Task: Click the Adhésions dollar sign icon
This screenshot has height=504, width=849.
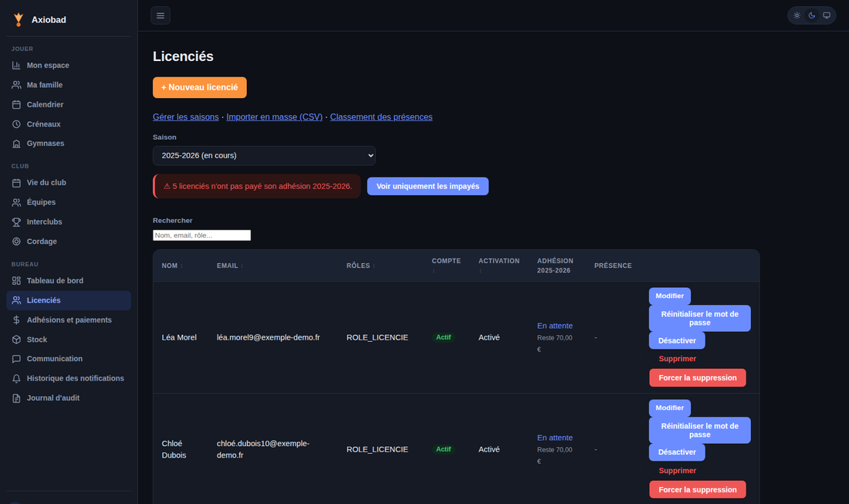Action: 16,320
